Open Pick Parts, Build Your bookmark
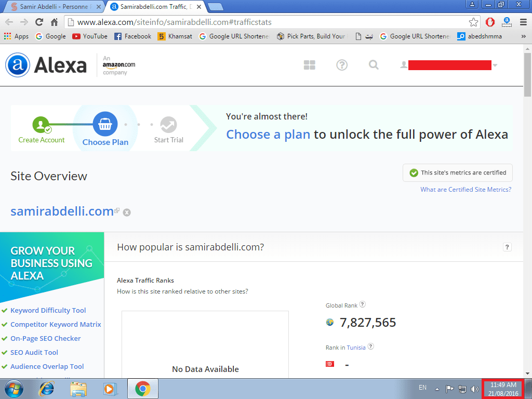This screenshot has width=532, height=399. [x=312, y=36]
